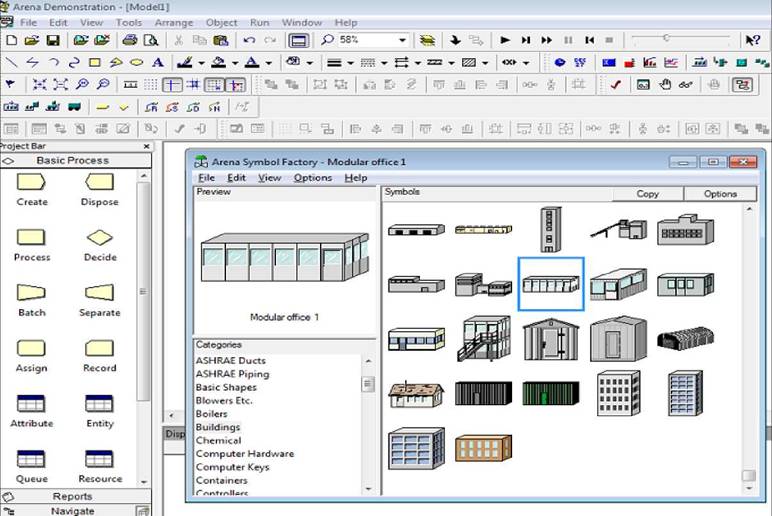Select the office with staircase symbol
The image size is (772, 516).
pos(483,339)
